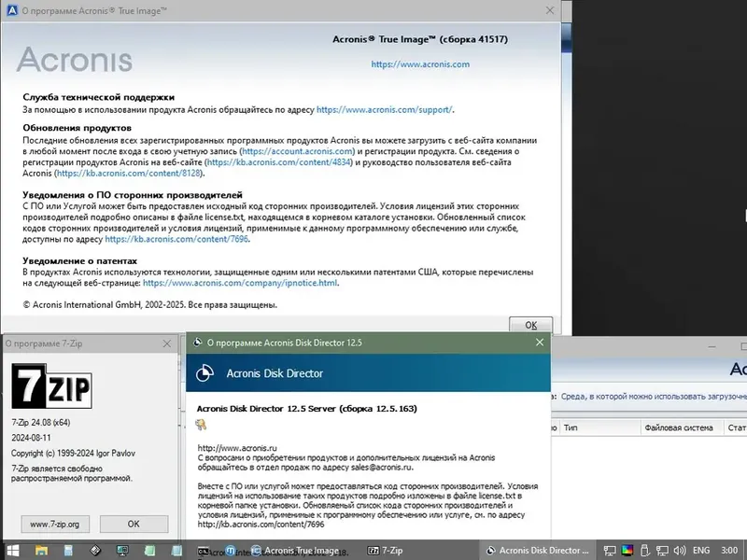Click the network icon in the system tray
The height and width of the screenshot is (560, 747).
point(663,551)
